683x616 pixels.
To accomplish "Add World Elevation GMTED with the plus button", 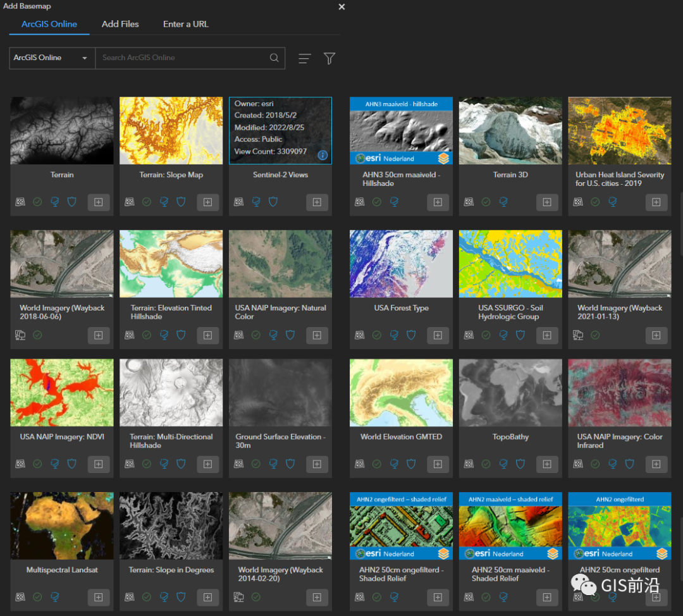I will pos(438,464).
